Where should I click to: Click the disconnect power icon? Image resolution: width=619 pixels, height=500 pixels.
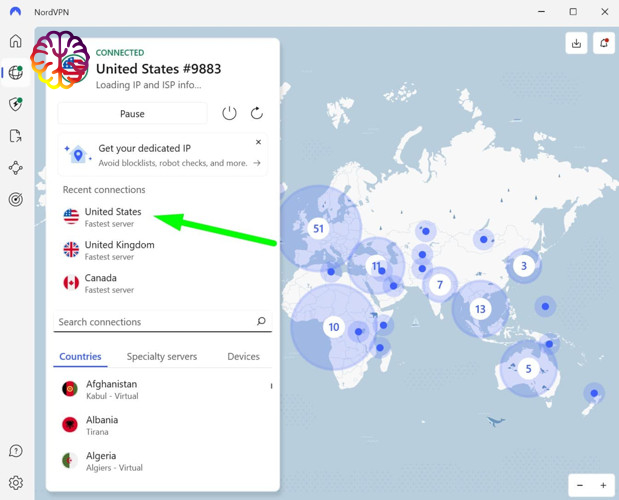229,114
